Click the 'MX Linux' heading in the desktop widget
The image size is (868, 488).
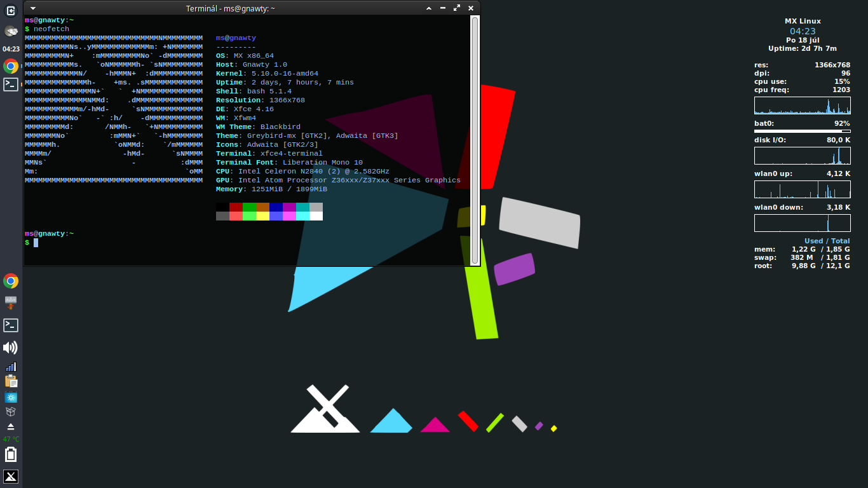803,21
